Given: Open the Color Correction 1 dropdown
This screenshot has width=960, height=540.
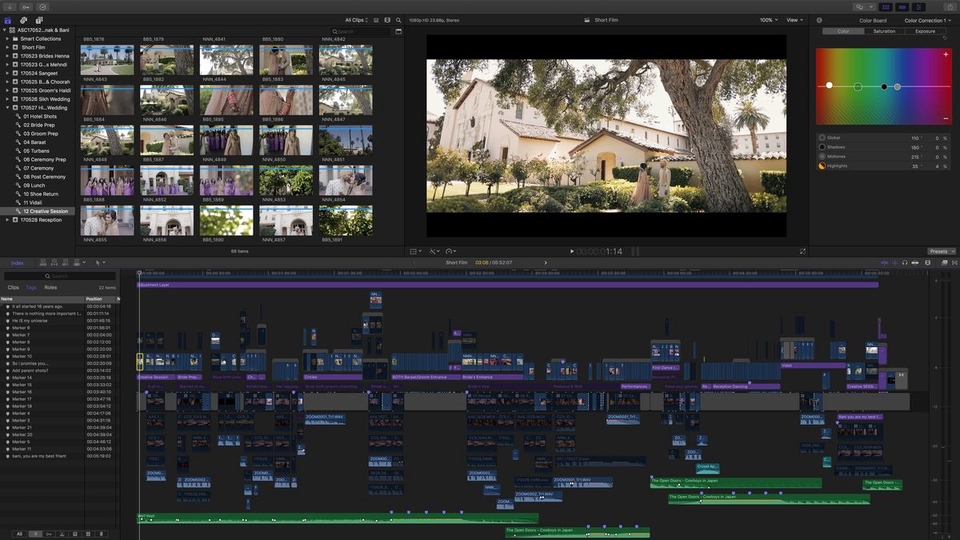Looking at the screenshot, I should pyautogui.click(x=928, y=20).
